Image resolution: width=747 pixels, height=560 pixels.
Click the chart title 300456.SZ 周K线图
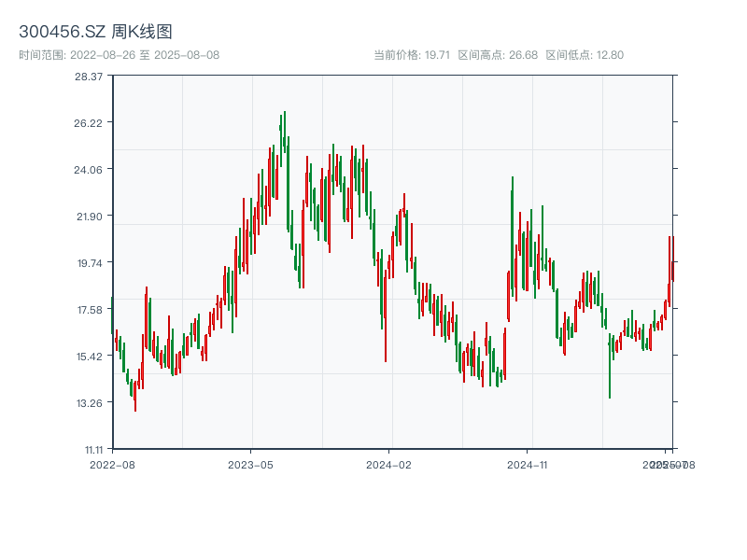pos(95,32)
